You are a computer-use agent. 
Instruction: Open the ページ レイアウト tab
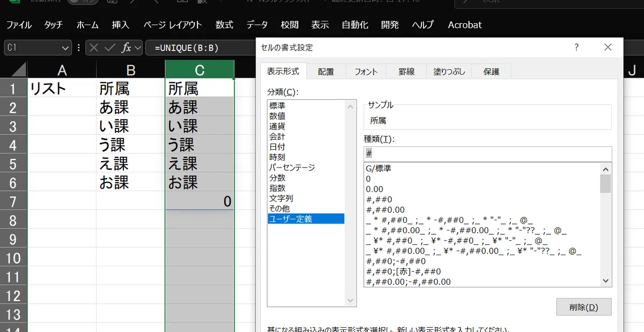point(173,25)
